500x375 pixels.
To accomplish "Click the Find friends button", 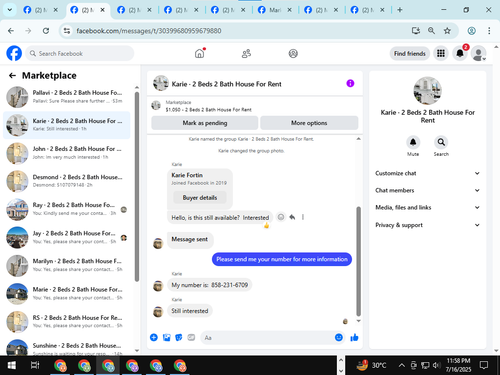I will point(410,53).
